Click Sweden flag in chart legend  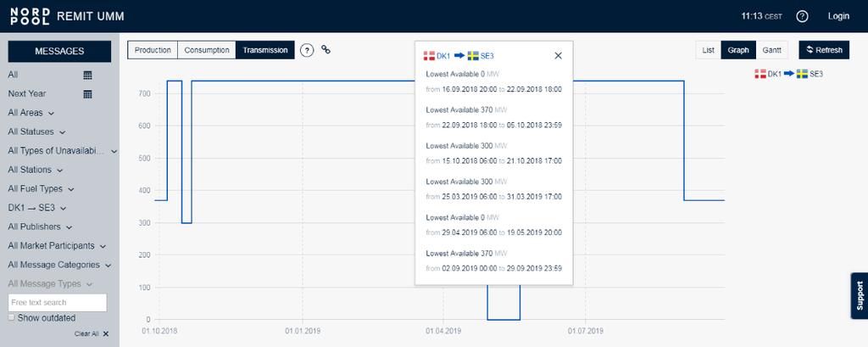802,74
